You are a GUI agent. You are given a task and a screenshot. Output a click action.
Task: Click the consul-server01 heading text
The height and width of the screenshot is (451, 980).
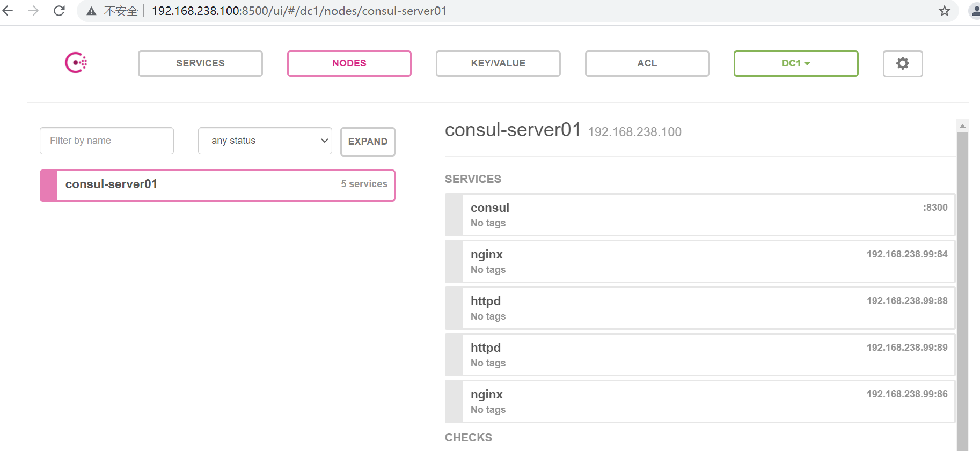click(513, 130)
